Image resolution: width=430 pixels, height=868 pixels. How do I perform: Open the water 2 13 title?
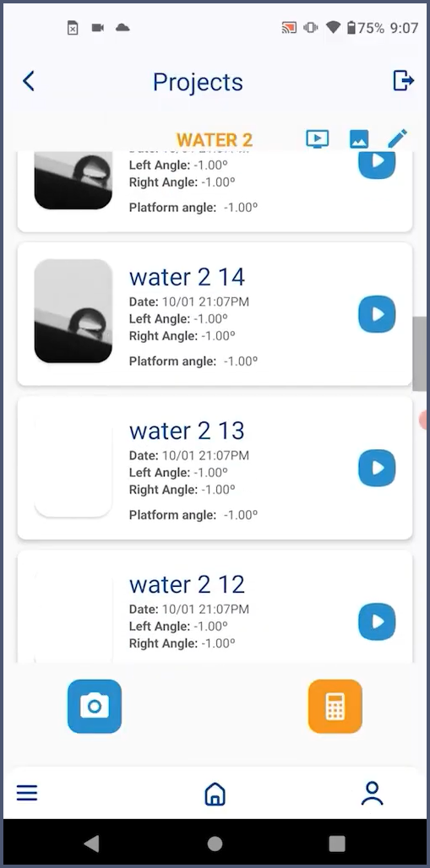point(187,431)
